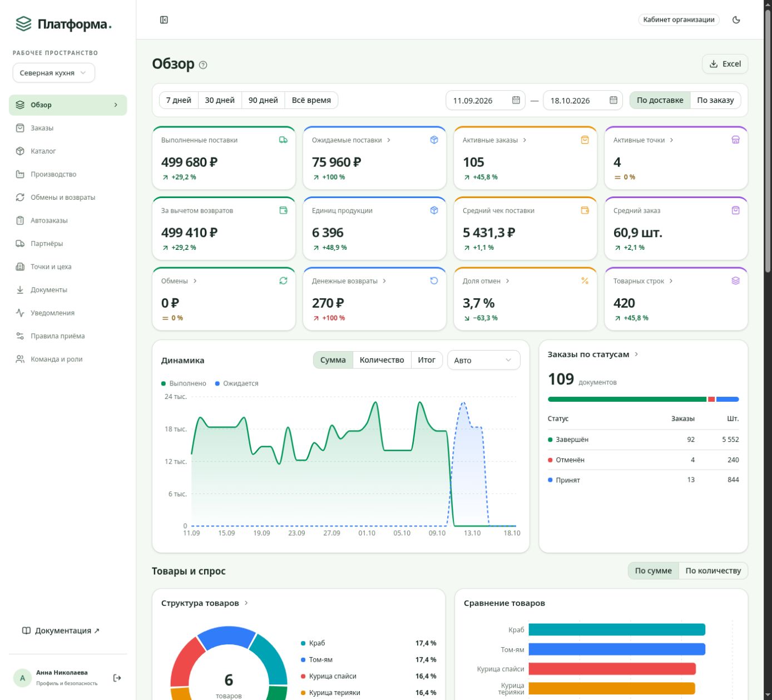Click the green Завершён segment of status bar
This screenshot has width=772, height=700.
point(627,400)
